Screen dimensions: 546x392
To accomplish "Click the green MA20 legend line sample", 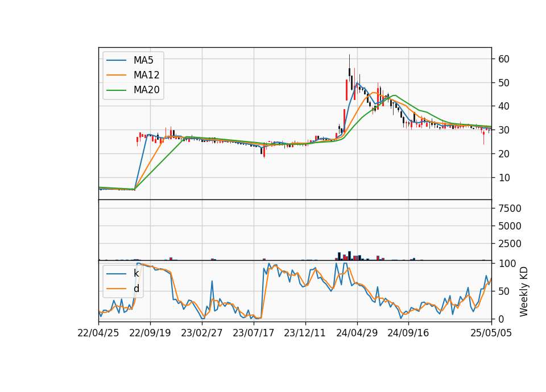I will [x=116, y=90].
